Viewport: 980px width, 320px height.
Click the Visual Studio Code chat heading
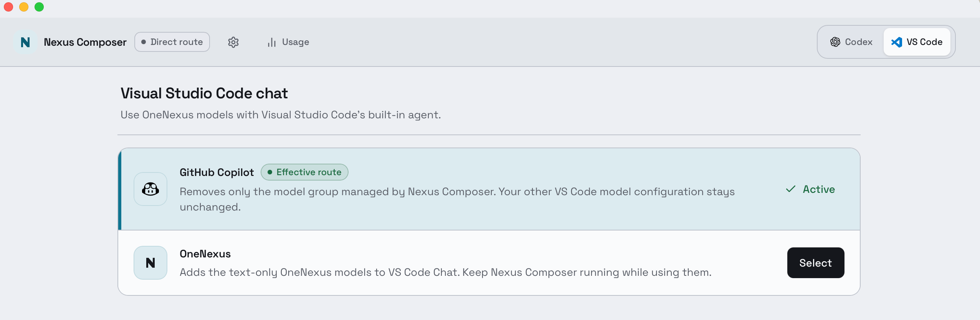(204, 93)
